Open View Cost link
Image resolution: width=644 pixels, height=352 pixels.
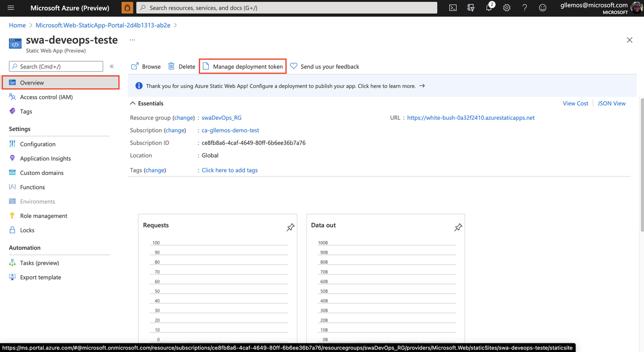(x=576, y=104)
